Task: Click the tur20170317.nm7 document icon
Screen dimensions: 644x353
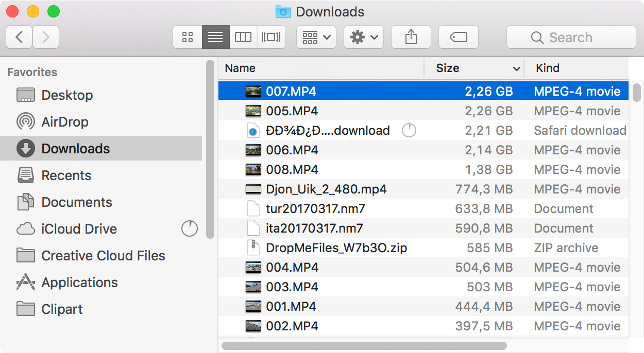Action: coord(253,209)
